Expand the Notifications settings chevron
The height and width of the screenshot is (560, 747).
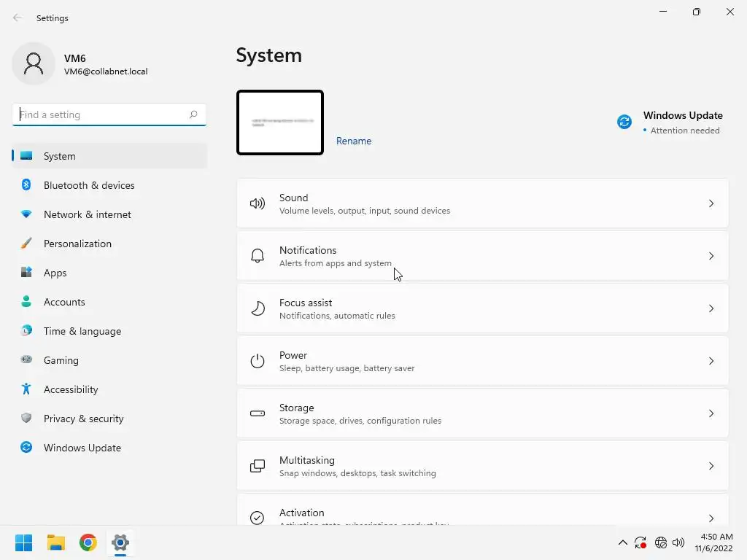pyautogui.click(x=711, y=256)
